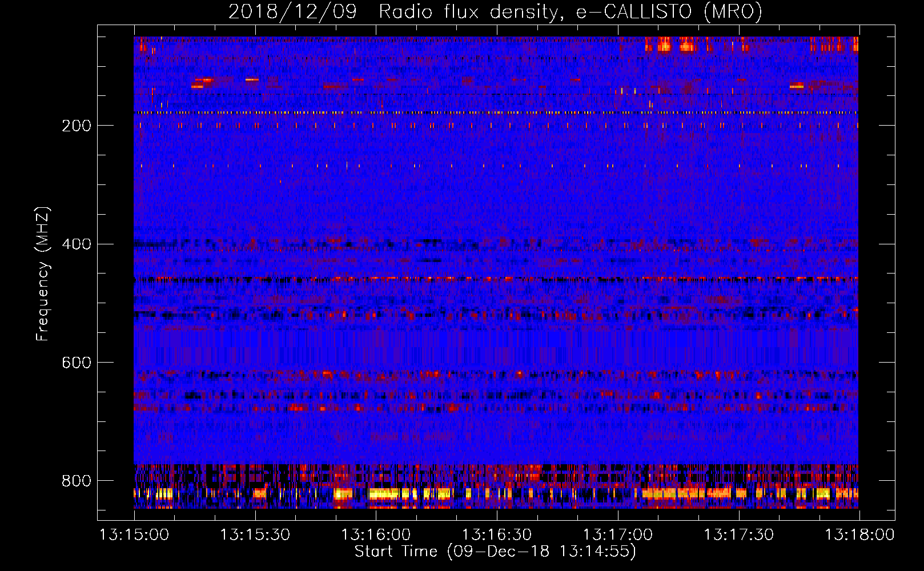
Task: Click the 'Start Time (09-Dec-18 13:14:55)' label
Action: click(x=495, y=552)
